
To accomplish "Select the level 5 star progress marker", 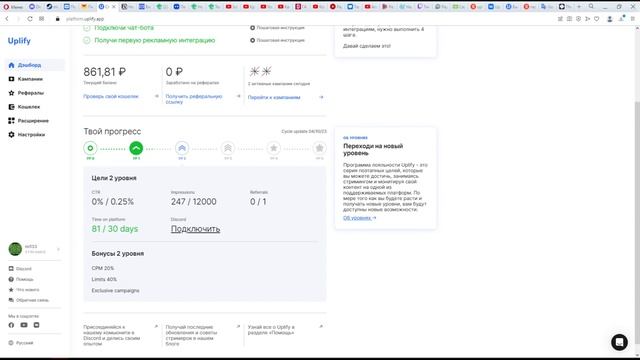I will [x=320, y=148].
